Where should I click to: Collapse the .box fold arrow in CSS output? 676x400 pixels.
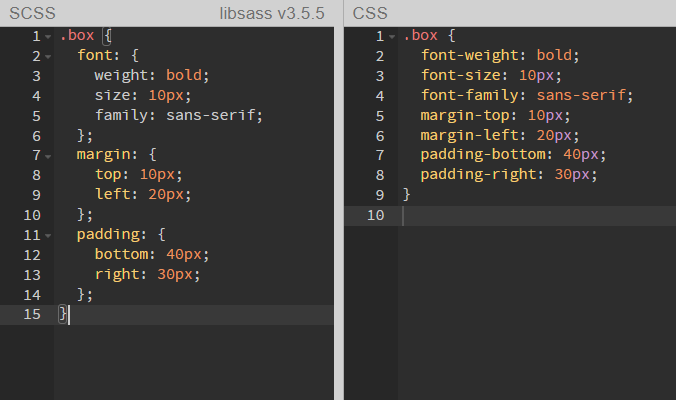tap(392, 37)
